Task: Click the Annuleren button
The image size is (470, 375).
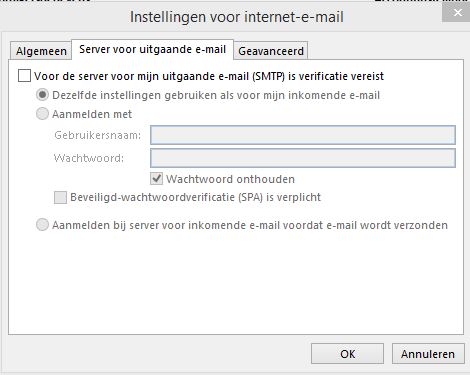Action: point(428,354)
